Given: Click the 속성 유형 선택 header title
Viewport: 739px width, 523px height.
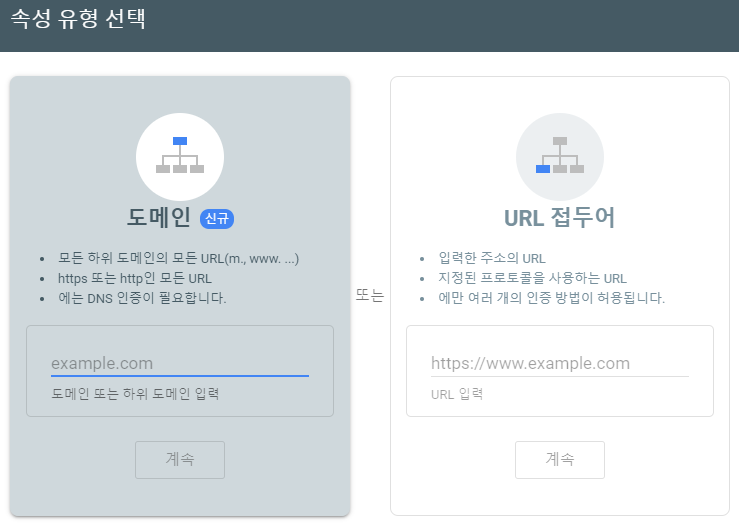Looking at the screenshot, I should [x=78, y=19].
